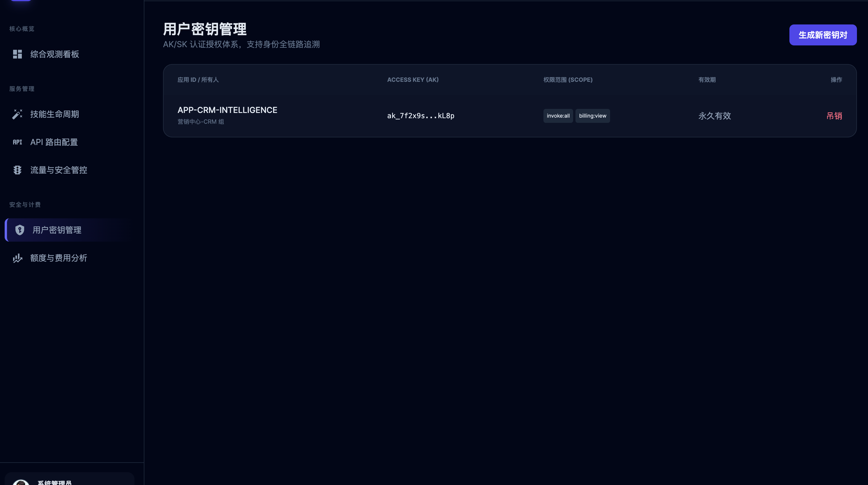
Task: Click the billing:view scope tag
Action: pyautogui.click(x=592, y=116)
